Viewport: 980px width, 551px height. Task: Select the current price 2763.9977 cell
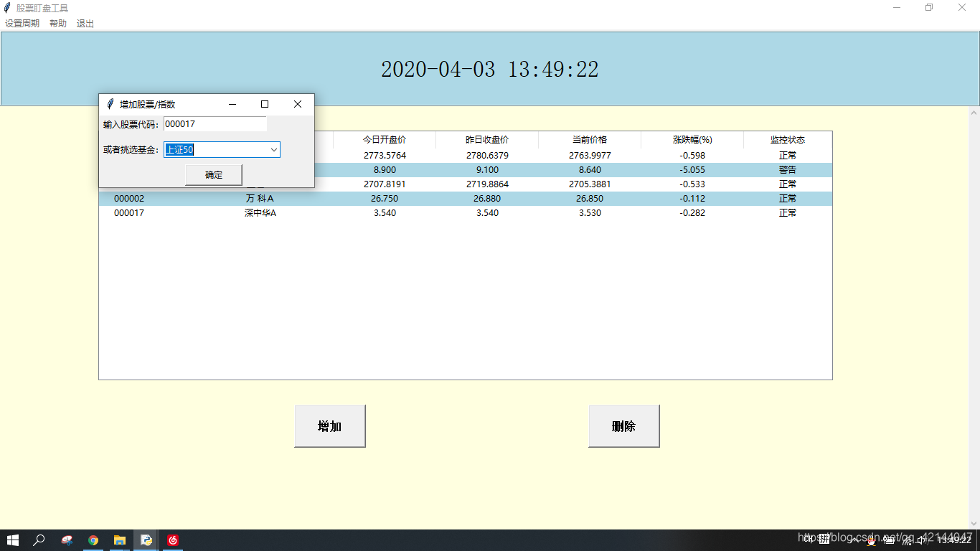[x=590, y=156]
